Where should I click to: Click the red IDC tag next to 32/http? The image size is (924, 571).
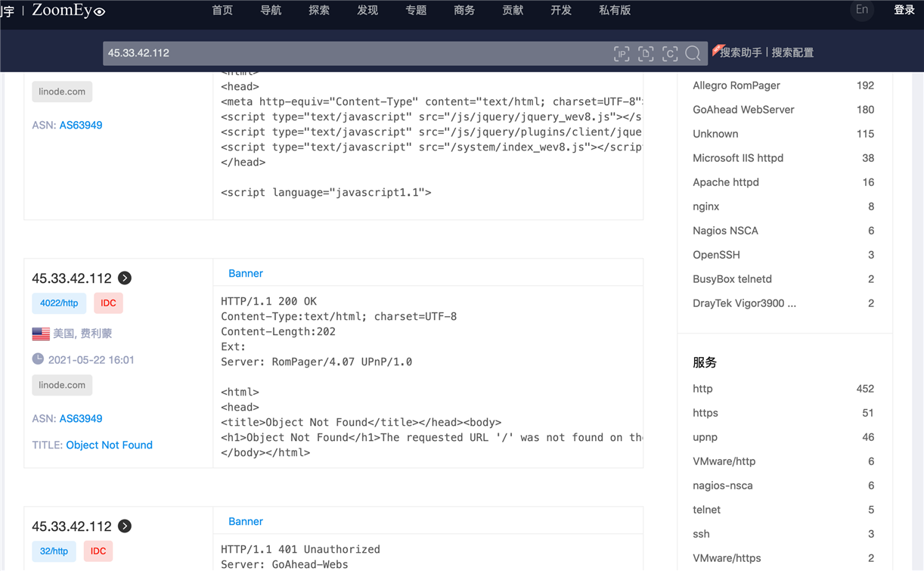[98, 551]
